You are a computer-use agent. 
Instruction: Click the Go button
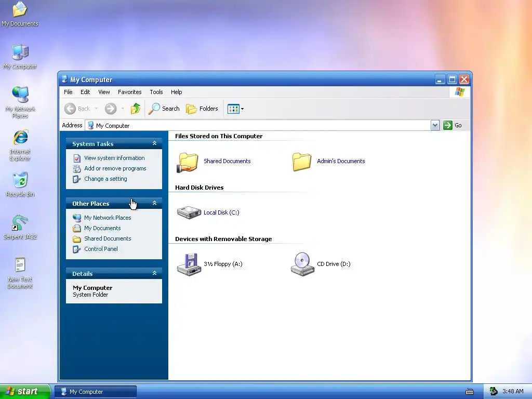pos(453,125)
